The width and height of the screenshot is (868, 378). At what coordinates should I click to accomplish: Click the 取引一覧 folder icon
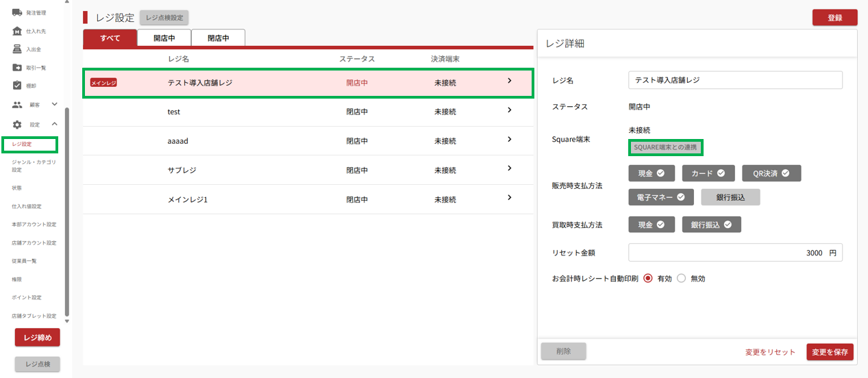(18, 68)
